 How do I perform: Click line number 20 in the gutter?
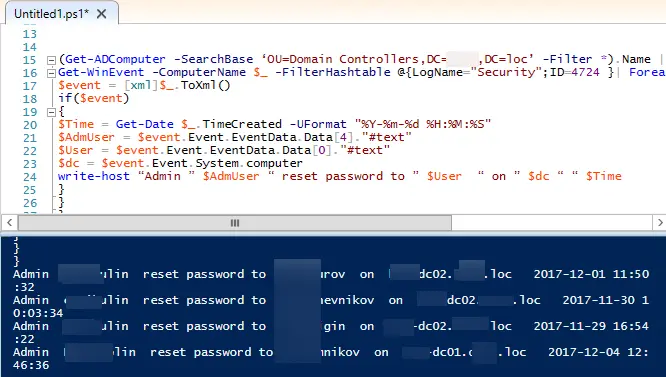coord(30,125)
